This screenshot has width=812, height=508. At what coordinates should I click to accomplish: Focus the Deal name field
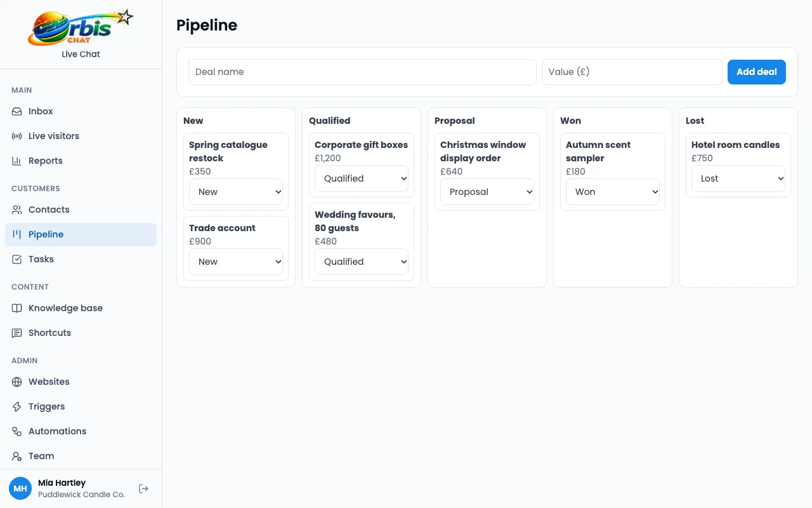tap(362, 72)
